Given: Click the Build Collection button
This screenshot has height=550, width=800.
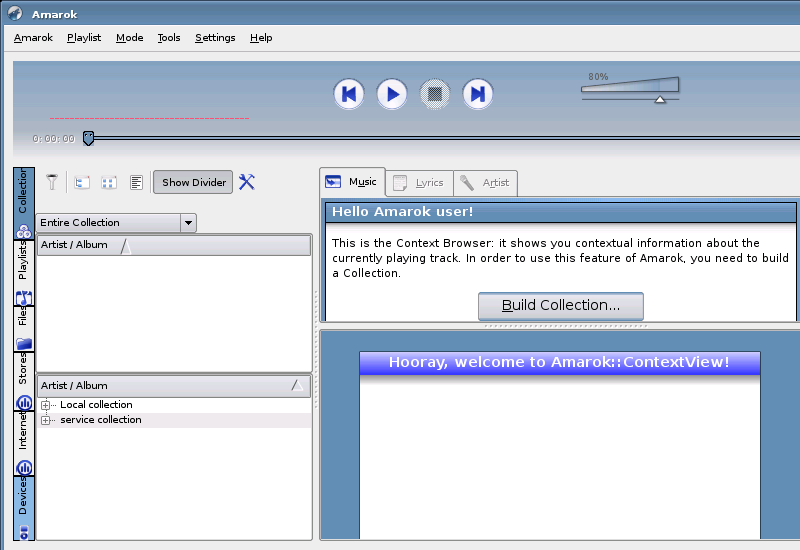Looking at the screenshot, I should point(561,305).
